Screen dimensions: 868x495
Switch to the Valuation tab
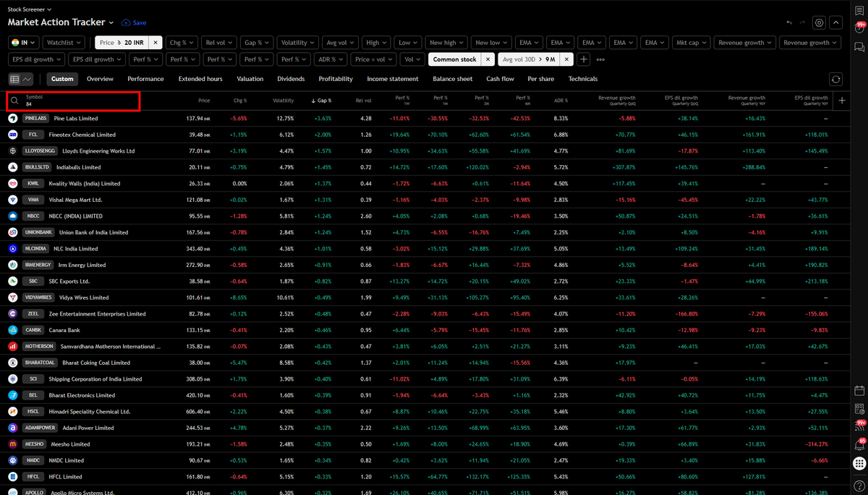coord(250,79)
